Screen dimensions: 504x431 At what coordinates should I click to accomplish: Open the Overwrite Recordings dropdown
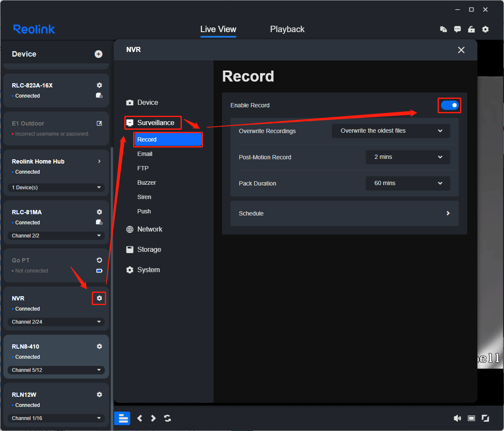pyautogui.click(x=390, y=131)
